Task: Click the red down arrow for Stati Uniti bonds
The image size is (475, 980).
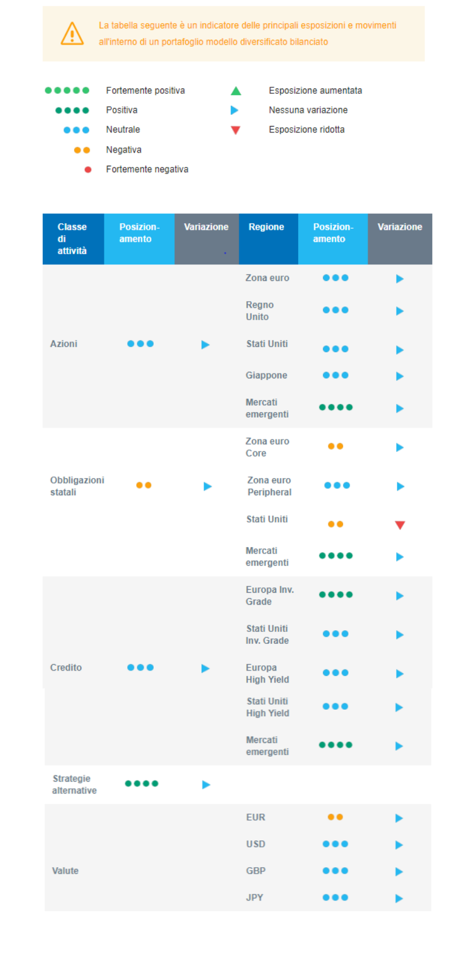Action: coord(400,525)
